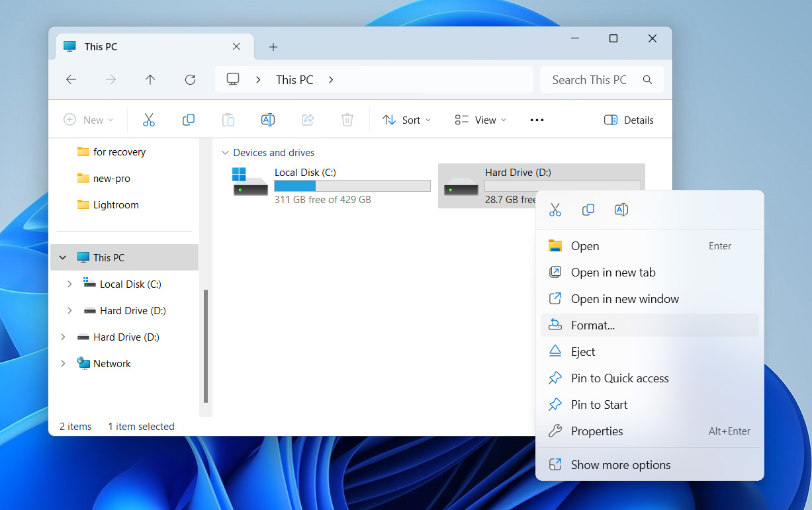Maximize the File Explorer window

click(x=613, y=39)
